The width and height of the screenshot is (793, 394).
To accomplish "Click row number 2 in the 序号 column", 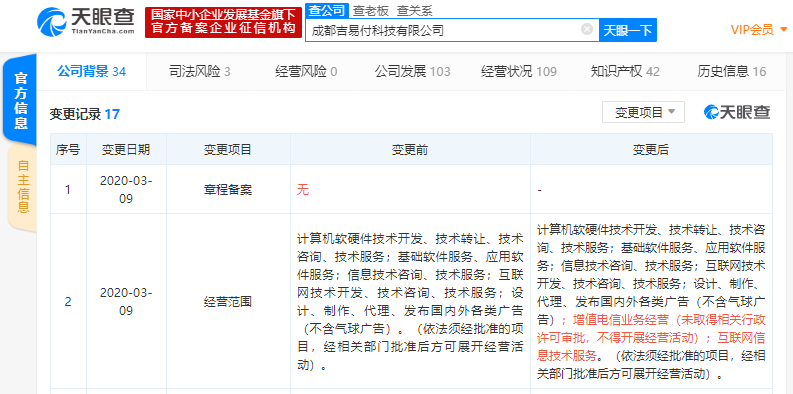I will 68,302.
